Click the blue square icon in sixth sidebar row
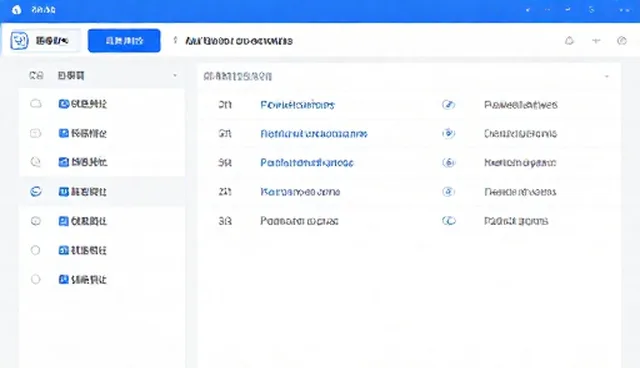640x368 pixels. tap(64, 250)
